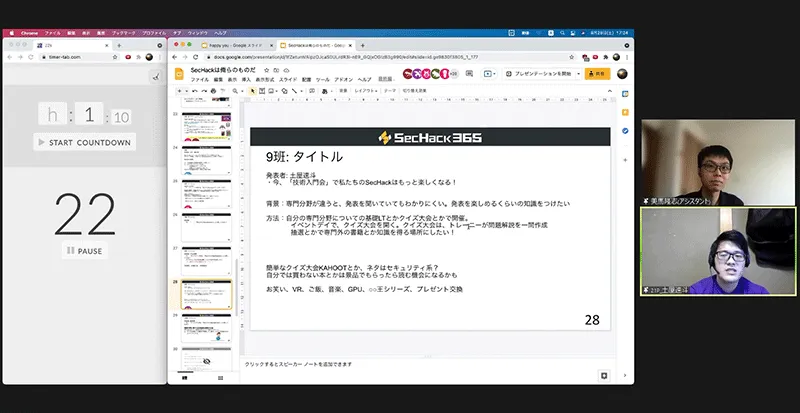Click the undo arrow in the Slides toolbar

point(195,91)
